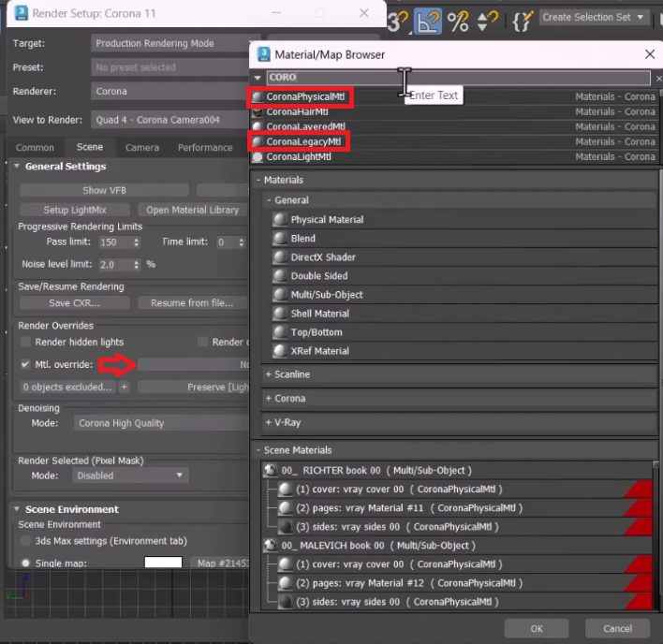Screen dimensions: 663x644
Task: Click Open Material Library button
Action: [192, 210]
